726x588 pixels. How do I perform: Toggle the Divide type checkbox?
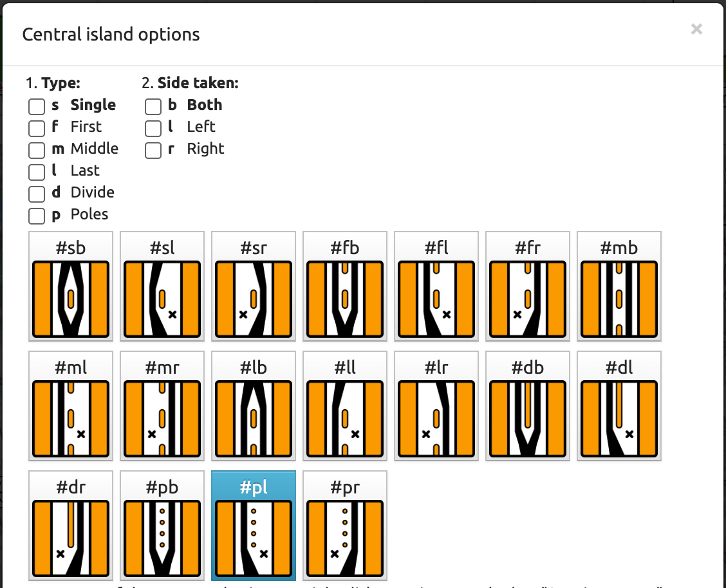click(x=37, y=194)
